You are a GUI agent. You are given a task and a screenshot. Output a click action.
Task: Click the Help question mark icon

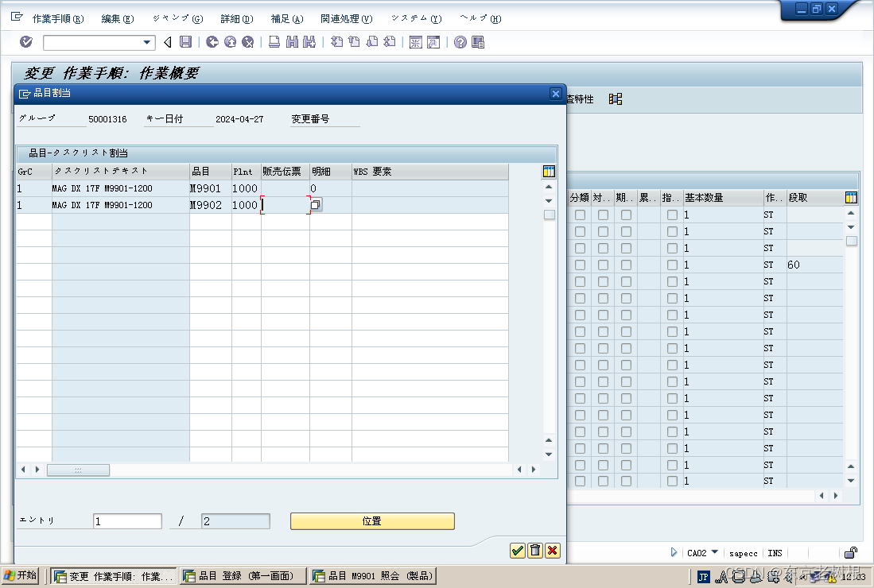[460, 42]
